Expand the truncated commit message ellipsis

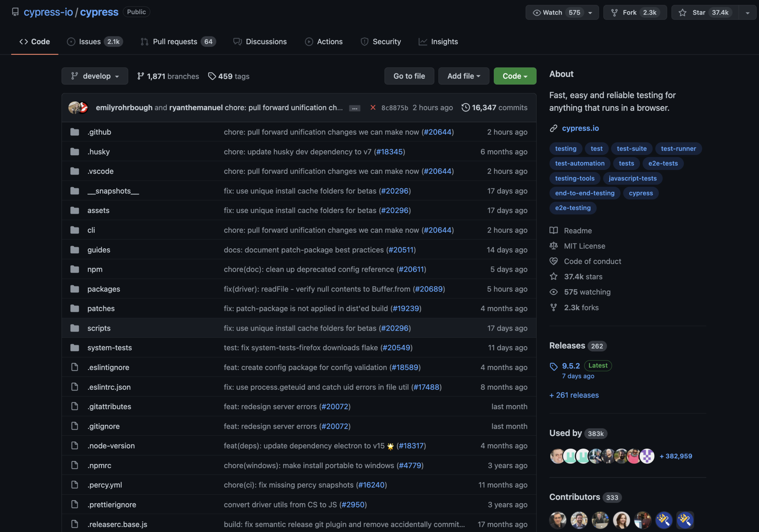[354, 108]
